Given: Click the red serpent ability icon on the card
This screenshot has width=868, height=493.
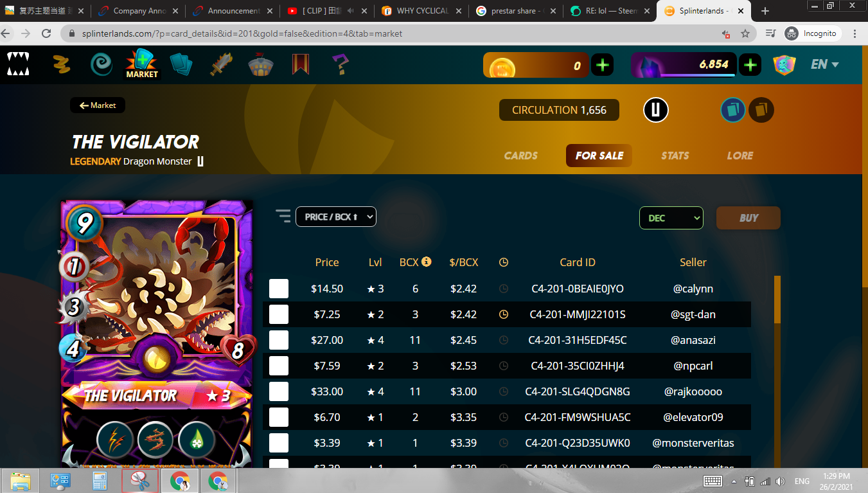Looking at the screenshot, I should pyautogui.click(x=155, y=440).
